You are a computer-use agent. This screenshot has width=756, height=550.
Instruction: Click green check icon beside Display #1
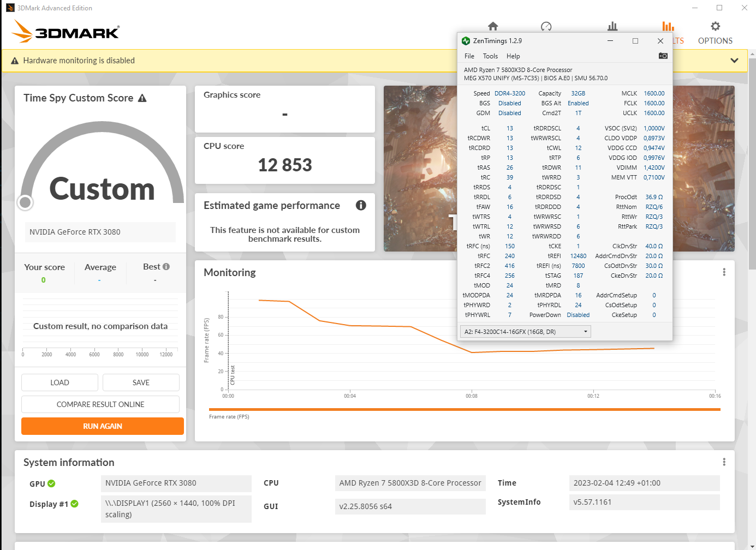(x=74, y=504)
